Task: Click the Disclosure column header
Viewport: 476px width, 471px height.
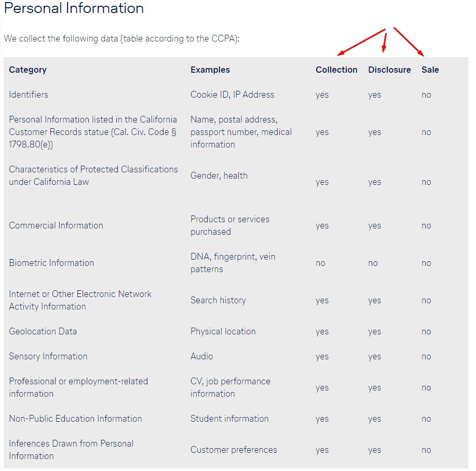Action: 389,70
